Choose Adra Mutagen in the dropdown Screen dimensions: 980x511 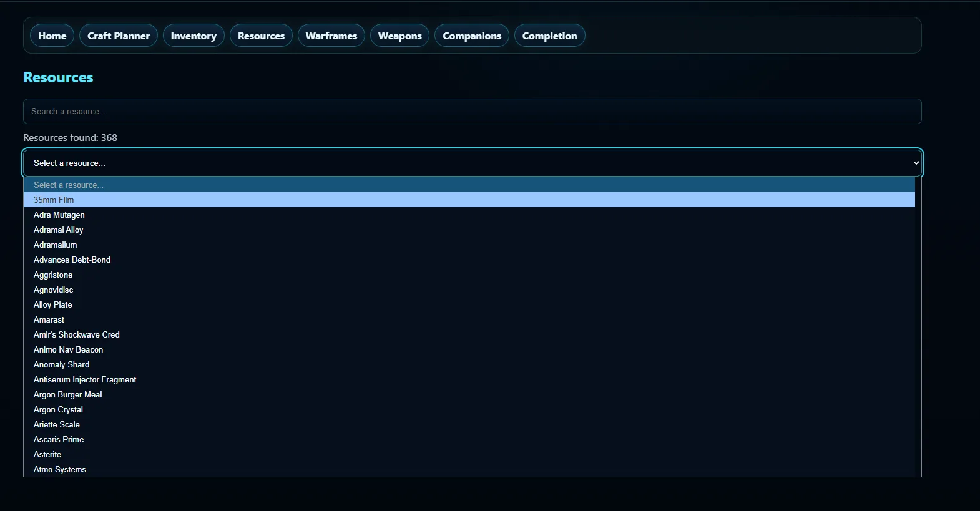coord(469,215)
